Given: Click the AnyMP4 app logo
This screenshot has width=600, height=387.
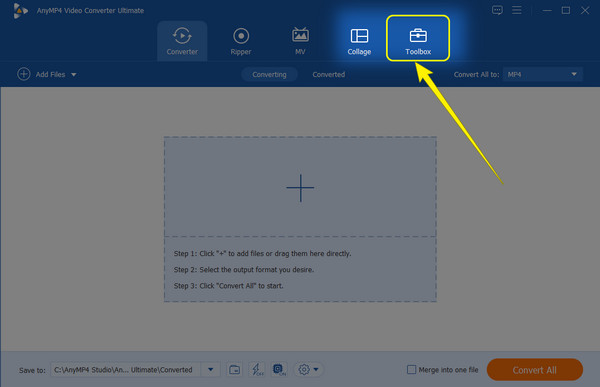Looking at the screenshot, I should point(20,11).
